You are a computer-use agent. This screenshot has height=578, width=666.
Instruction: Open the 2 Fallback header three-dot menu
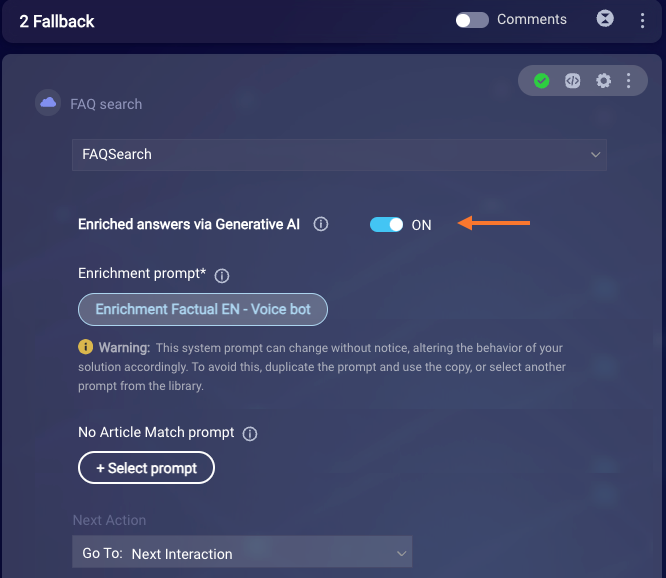coord(642,20)
